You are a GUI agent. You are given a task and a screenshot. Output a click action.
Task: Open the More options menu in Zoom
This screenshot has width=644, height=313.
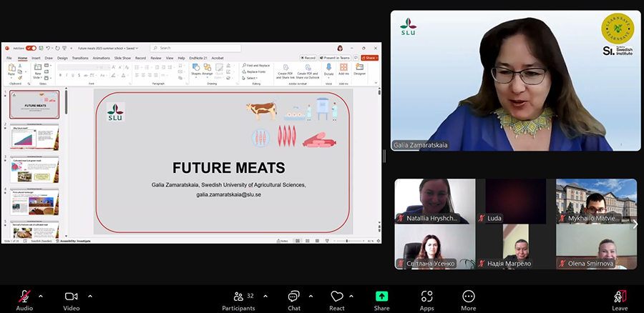point(468,300)
